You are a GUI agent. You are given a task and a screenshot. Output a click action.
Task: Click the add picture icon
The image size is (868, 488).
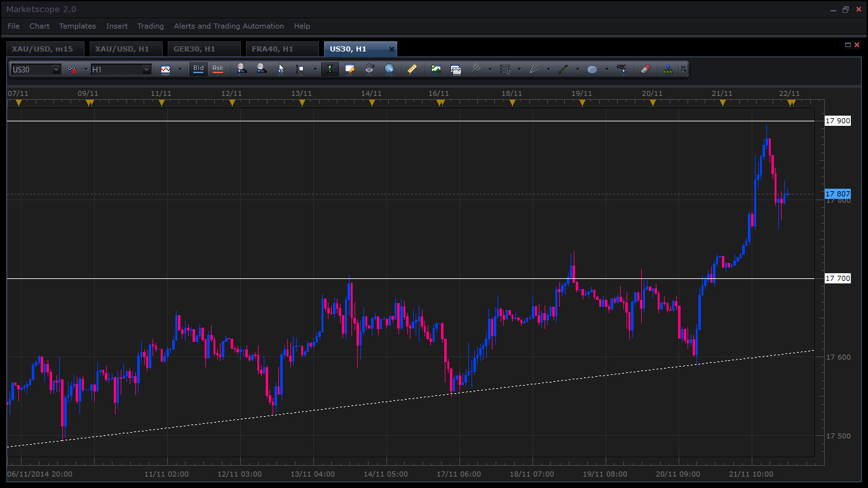(x=436, y=69)
